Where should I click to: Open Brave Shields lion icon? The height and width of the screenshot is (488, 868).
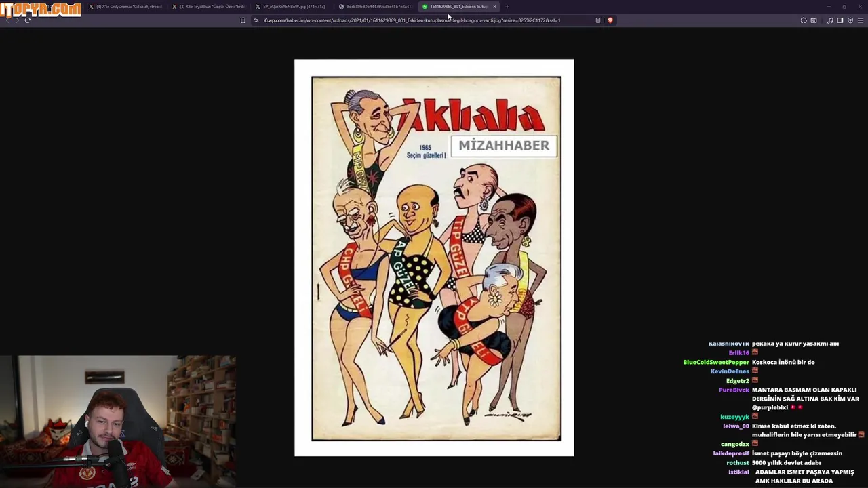(610, 20)
